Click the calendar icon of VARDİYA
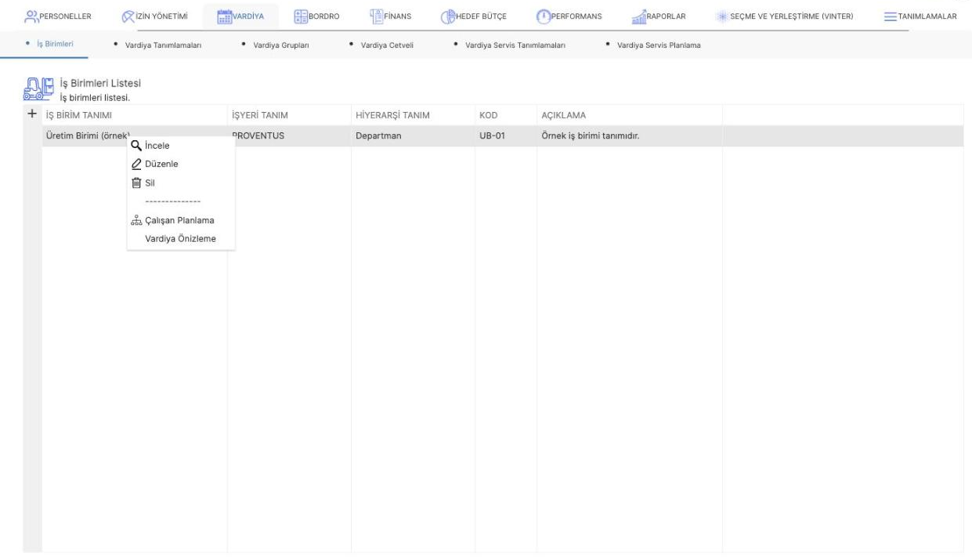 (x=223, y=16)
